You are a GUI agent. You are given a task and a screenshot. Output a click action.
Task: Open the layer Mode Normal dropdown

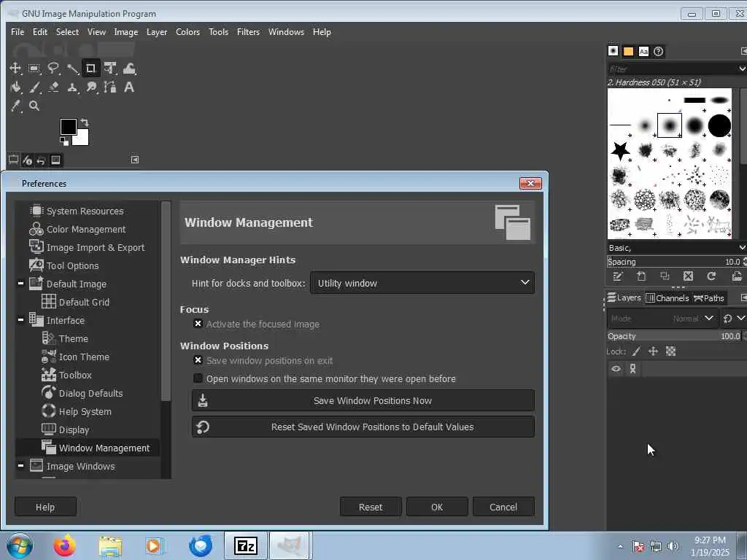click(662, 318)
